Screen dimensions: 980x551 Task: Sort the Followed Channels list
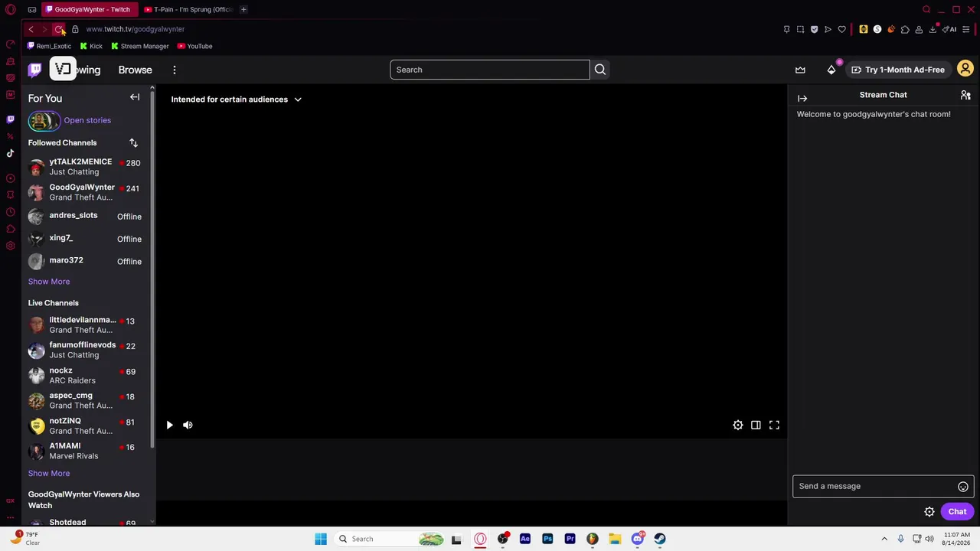click(x=133, y=143)
